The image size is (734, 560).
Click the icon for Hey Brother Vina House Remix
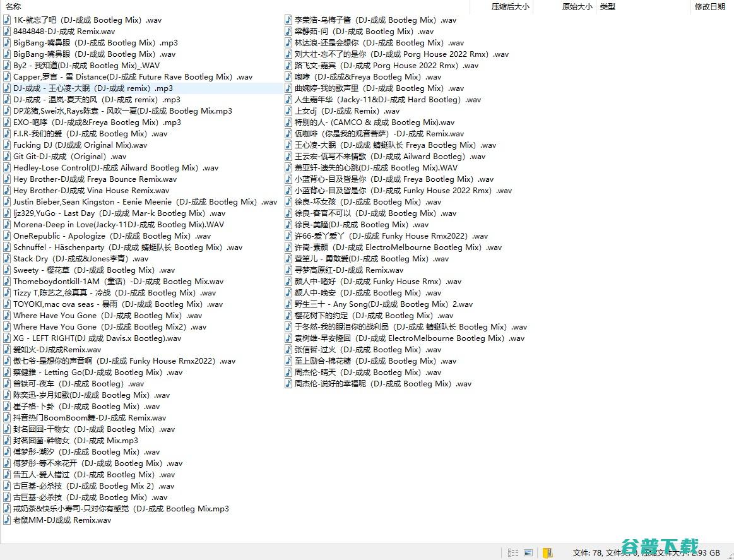pyautogui.click(x=7, y=191)
